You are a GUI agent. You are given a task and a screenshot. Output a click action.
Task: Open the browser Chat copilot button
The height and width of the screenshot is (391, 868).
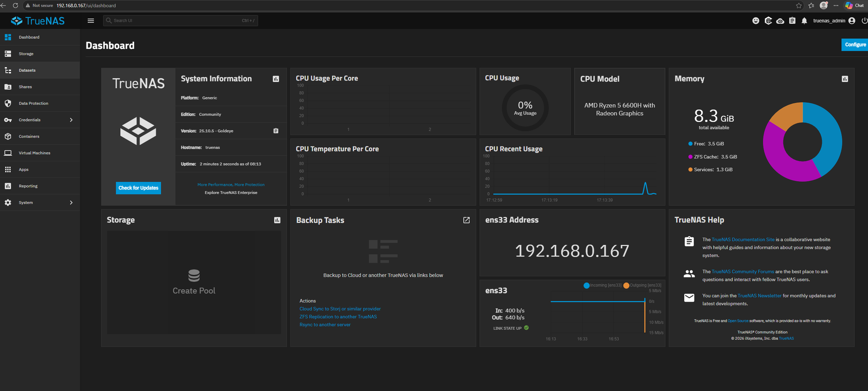pos(855,6)
